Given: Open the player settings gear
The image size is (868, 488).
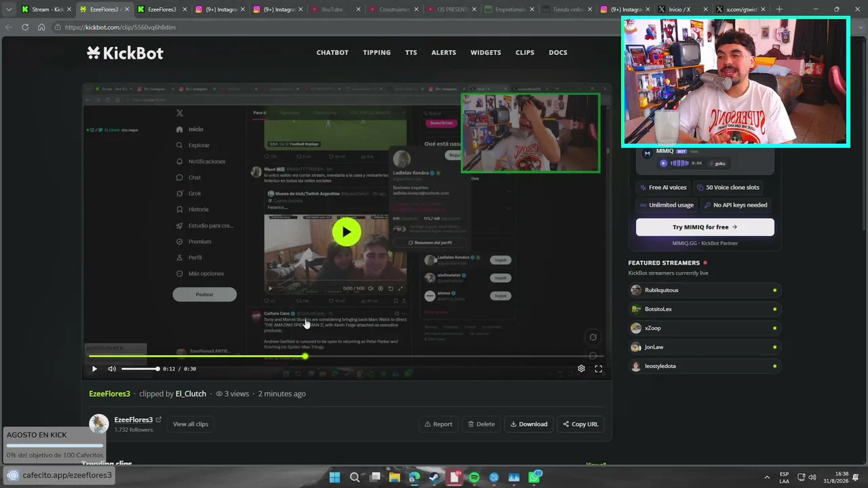Looking at the screenshot, I should 581,369.
